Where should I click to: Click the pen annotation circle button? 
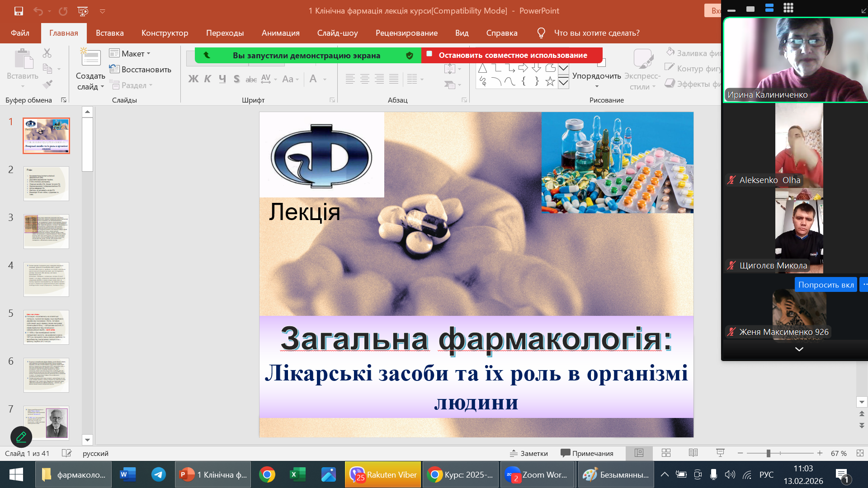(x=21, y=437)
